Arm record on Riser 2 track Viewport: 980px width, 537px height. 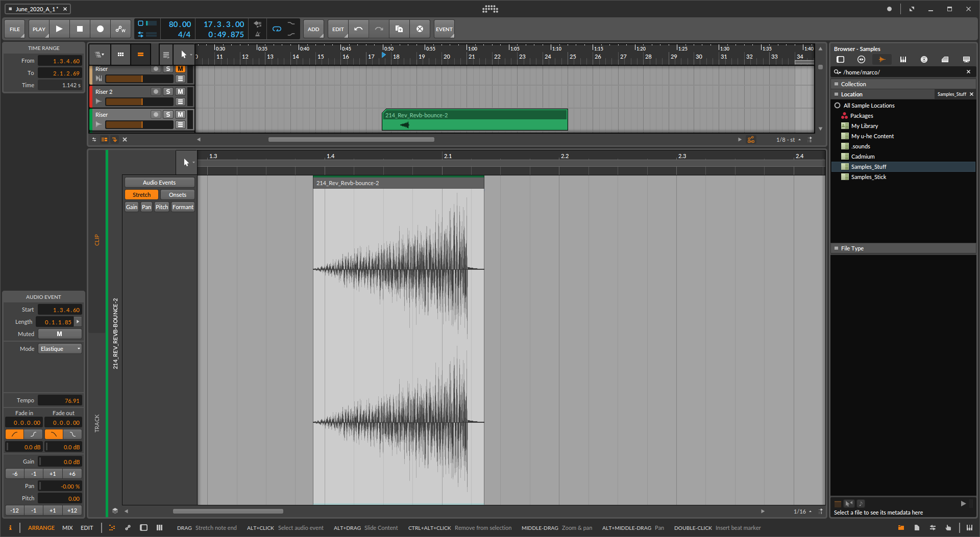pos(156,92)
